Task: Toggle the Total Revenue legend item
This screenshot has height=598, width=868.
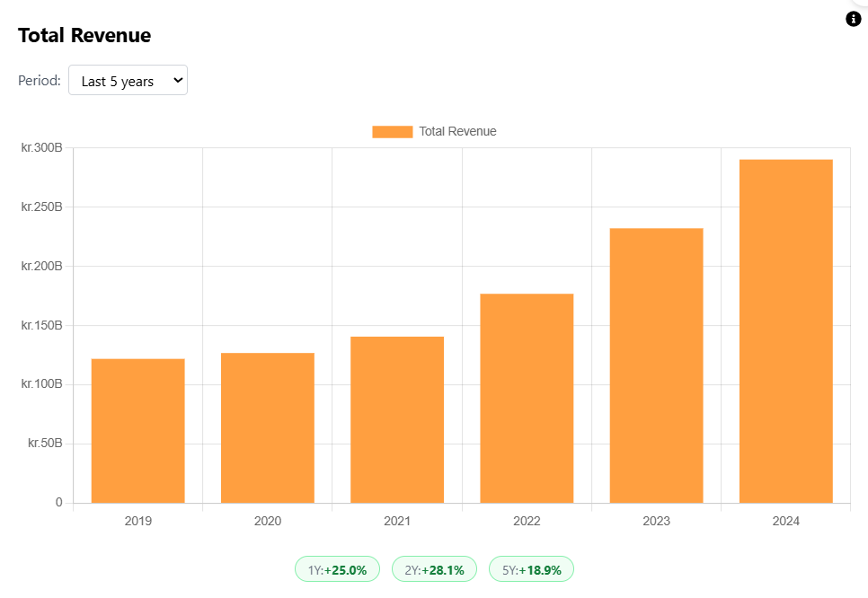Action: point(435,132)
